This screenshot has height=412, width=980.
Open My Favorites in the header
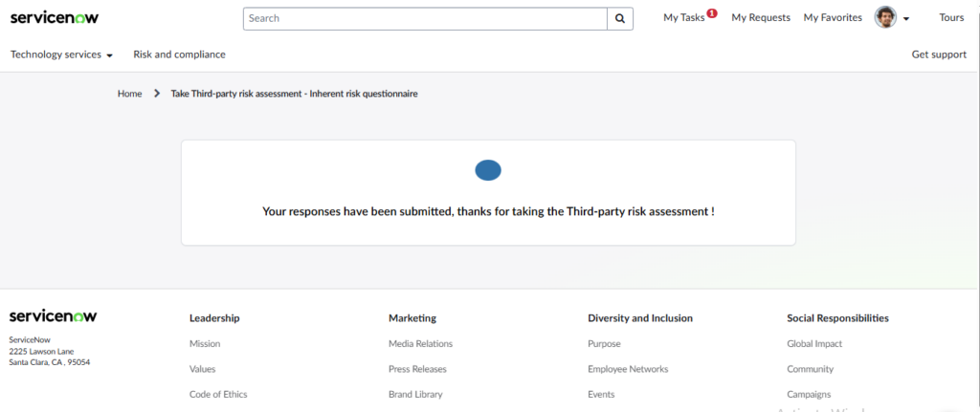tap(833, 18)
